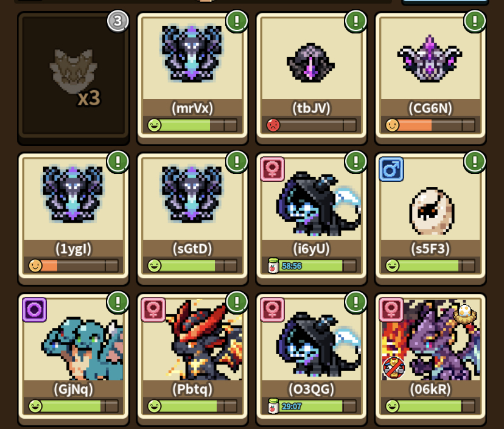The width and height of the screenshot is (504, 429).
Task: Select the tbJV dark egg card
Action: [311, 77]
